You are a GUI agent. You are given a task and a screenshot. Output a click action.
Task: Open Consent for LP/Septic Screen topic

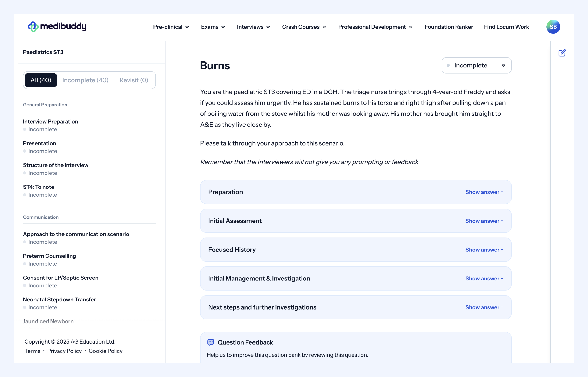[61, 278]
